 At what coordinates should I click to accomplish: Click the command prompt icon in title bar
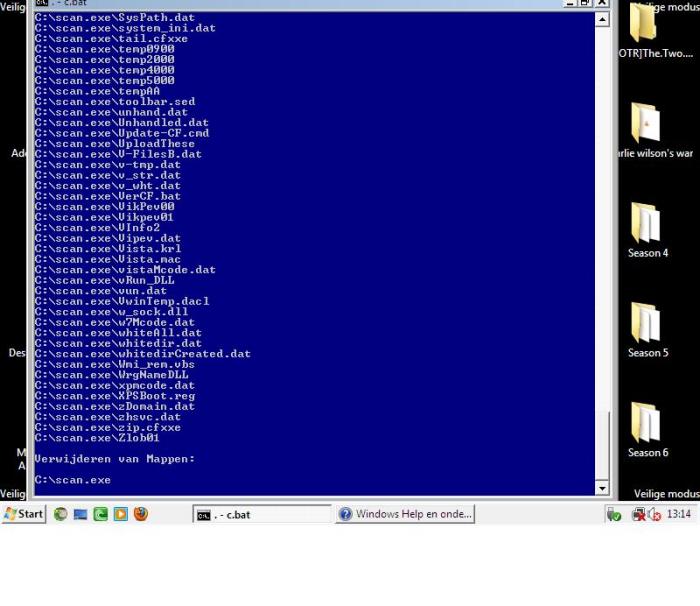click(42, 3)
